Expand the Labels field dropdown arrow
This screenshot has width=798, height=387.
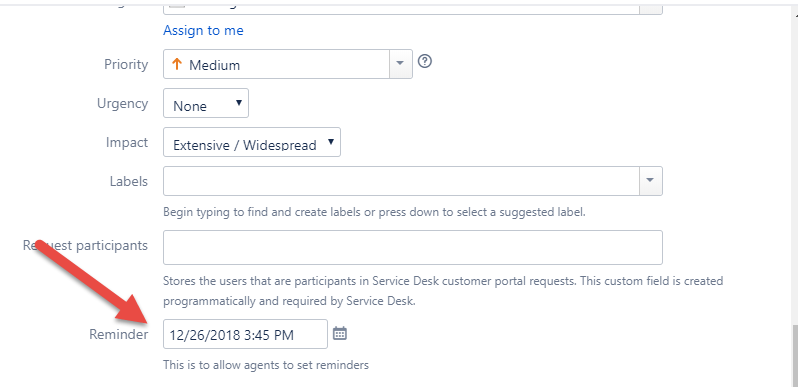tap(650, 181)
